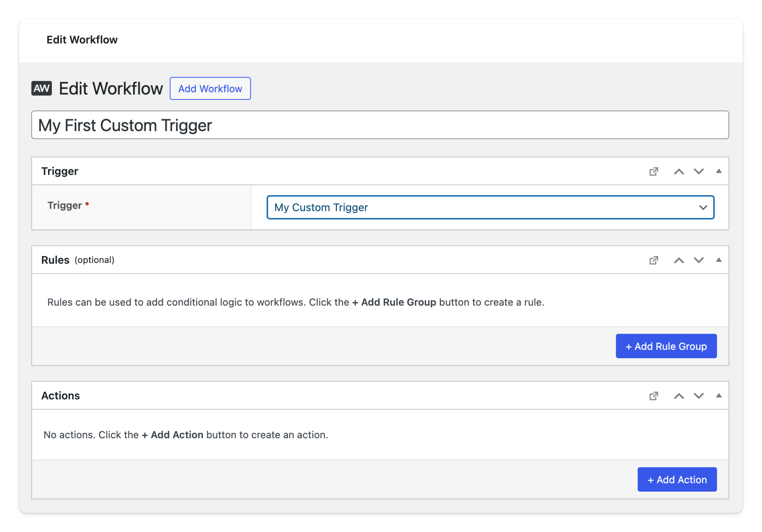Click the external-link icon on the Actions panel
762x532 pixels.
654,396
